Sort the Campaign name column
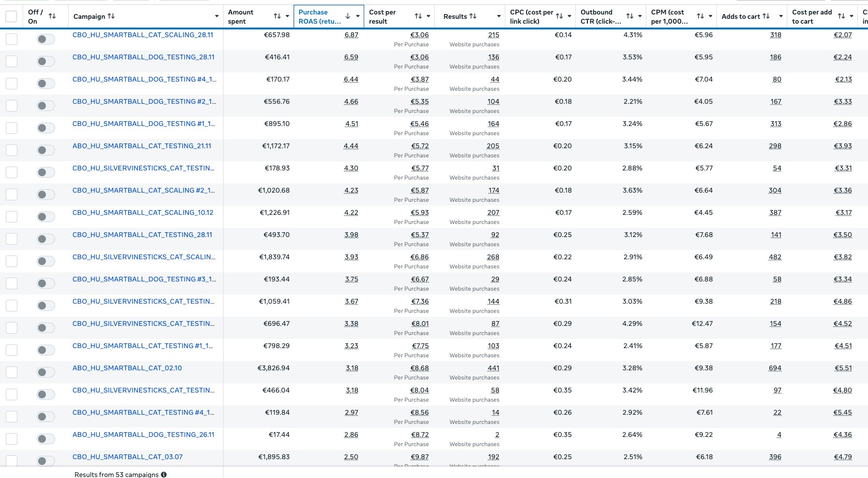Screen dimensions: 868x478 pos(111,16)
